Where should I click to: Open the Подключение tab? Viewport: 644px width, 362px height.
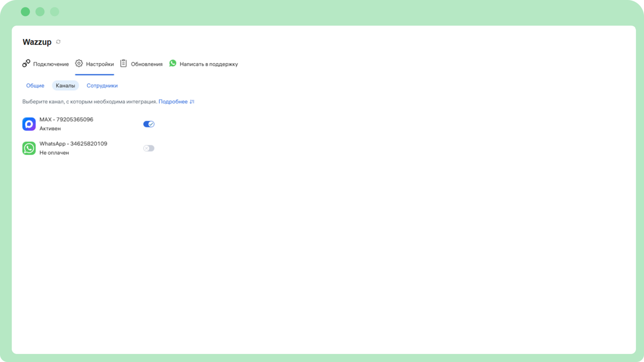46,64
